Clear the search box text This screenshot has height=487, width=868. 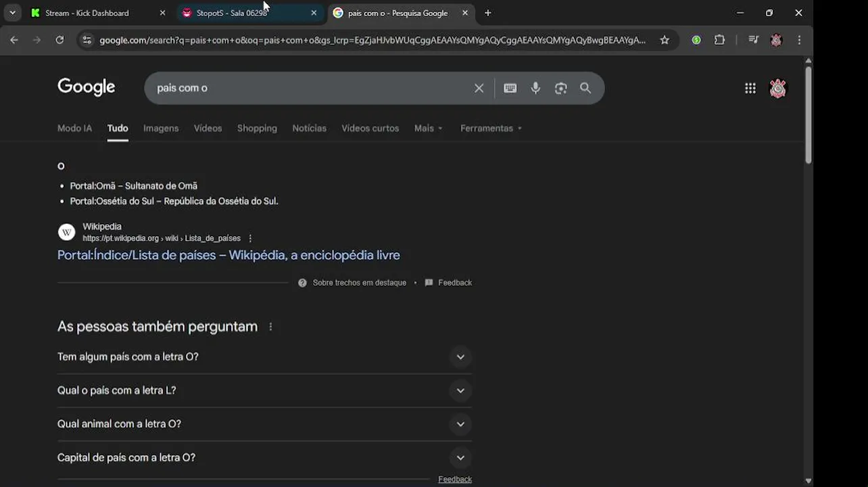479,88
